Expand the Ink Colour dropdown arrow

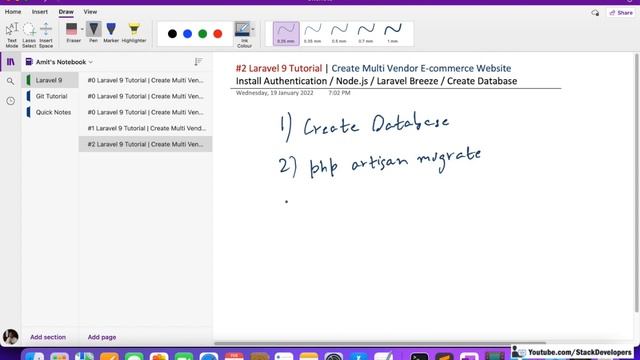point(253,29)
